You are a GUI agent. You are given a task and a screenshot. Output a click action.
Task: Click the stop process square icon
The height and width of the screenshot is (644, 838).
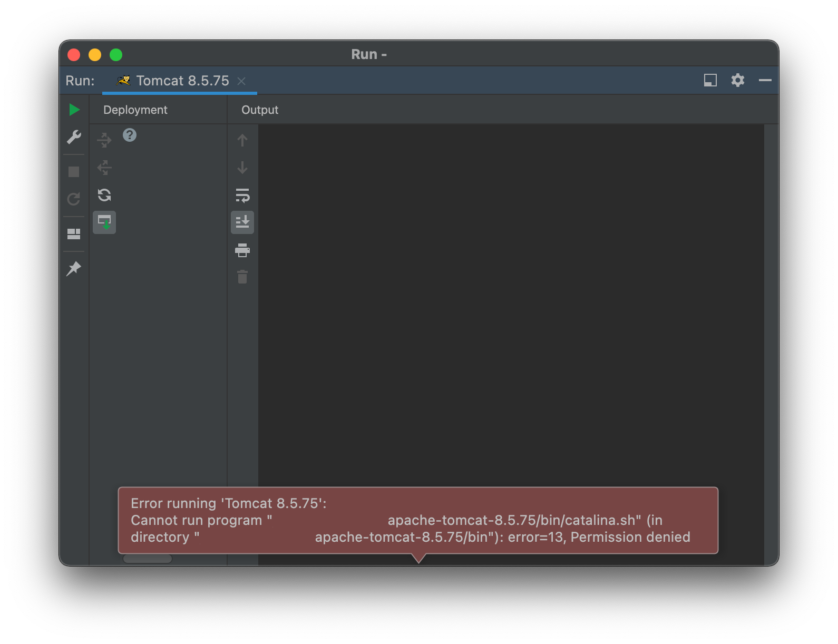click(74, 172)
